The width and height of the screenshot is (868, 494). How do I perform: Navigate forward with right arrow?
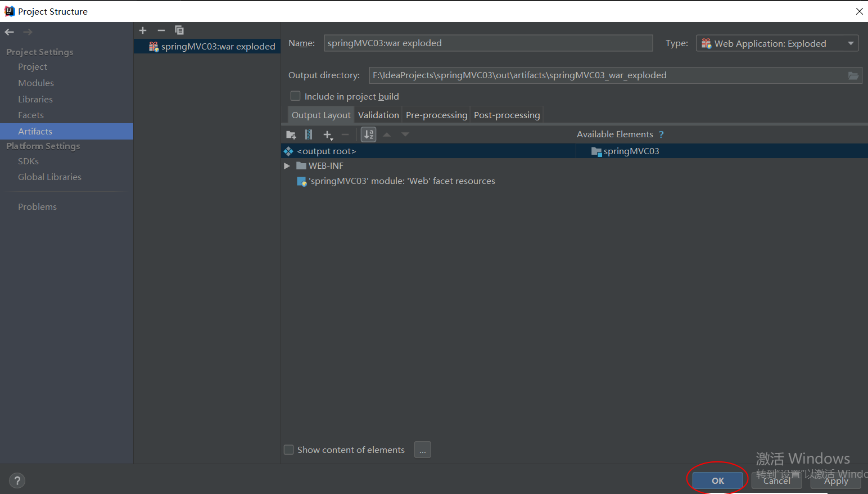tap(28, 32)
